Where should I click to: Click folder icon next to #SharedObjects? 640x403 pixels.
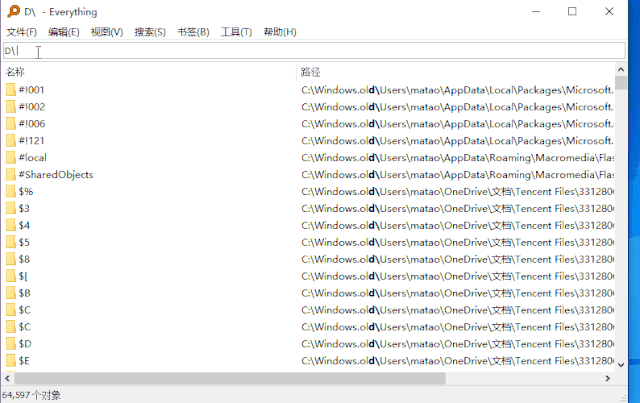point(11,175)
